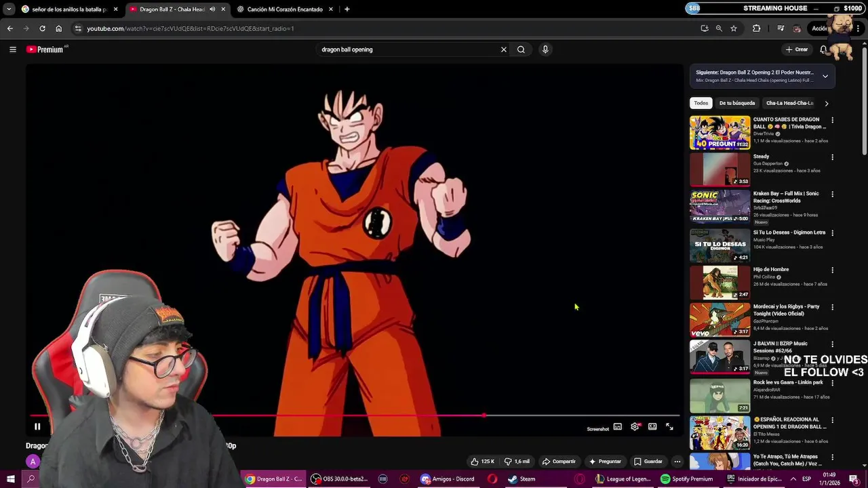The height and width of the screenshot is (488, 868).
Task: Expand the Siguiente mix playlist panel
Action: [x=825, y=77]
